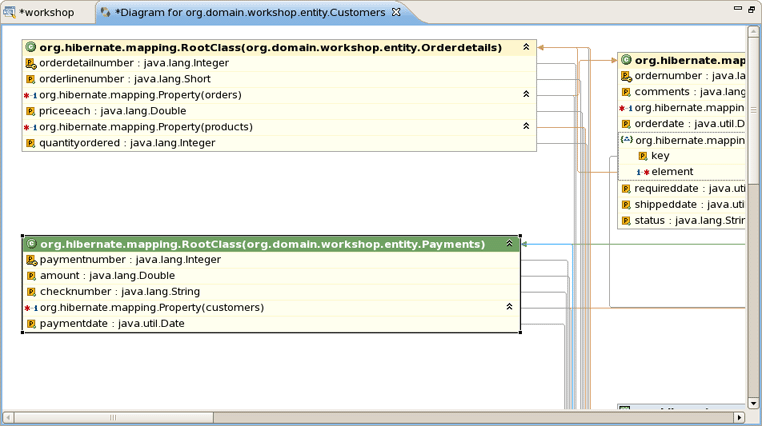Image resolution: width=762 pixels, height=426 pixels.
Task: Click the Property(customers) relation icon
Action: 31,308
